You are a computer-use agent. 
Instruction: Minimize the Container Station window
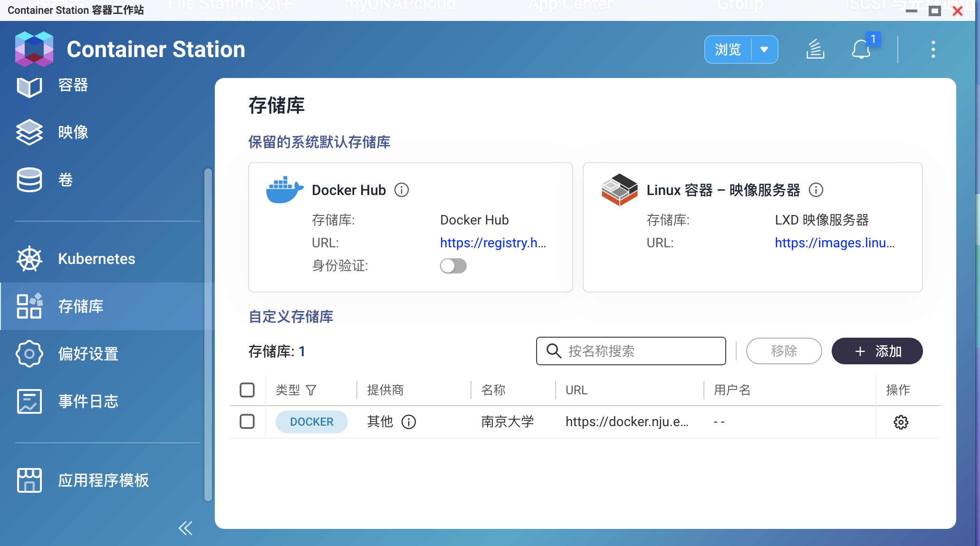click(912, 10)
